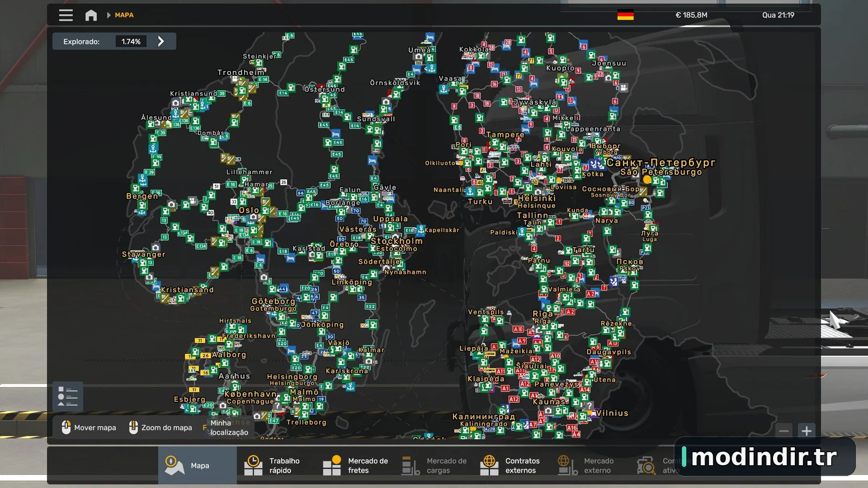Click the Bergen city label
This screenshot has height=488, width=868.
click(x=142, y=196)
